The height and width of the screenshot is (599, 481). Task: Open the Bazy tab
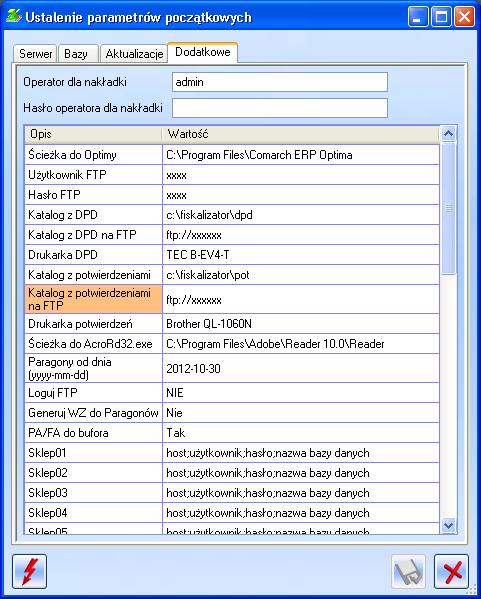[x=78, y=53]
